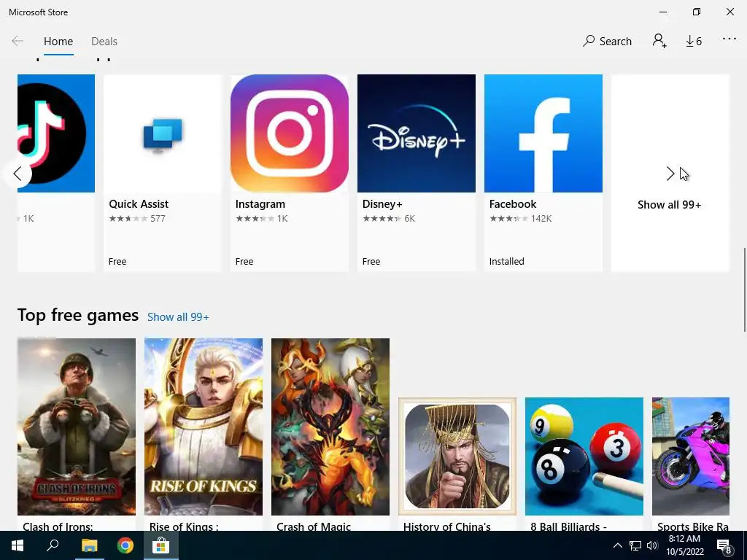The height and width of the screenshot is (560, 747).
Task: Select the Instagram title text
Action: tap(260, 204)
